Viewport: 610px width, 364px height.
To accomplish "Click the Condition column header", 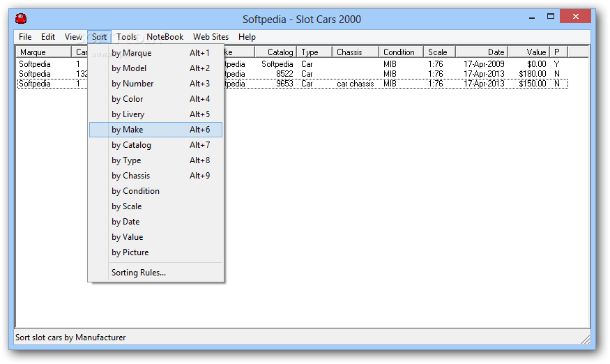I will point(401,52).
